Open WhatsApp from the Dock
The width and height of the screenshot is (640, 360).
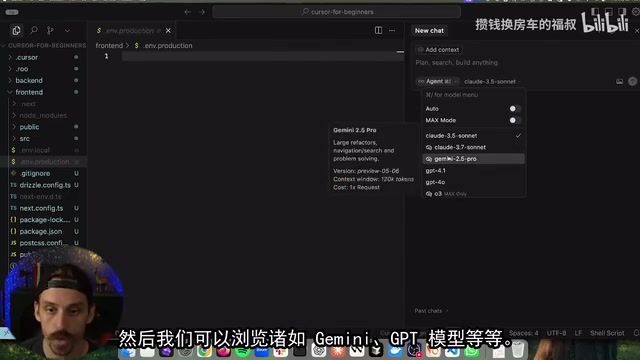[x=471, y=351]
